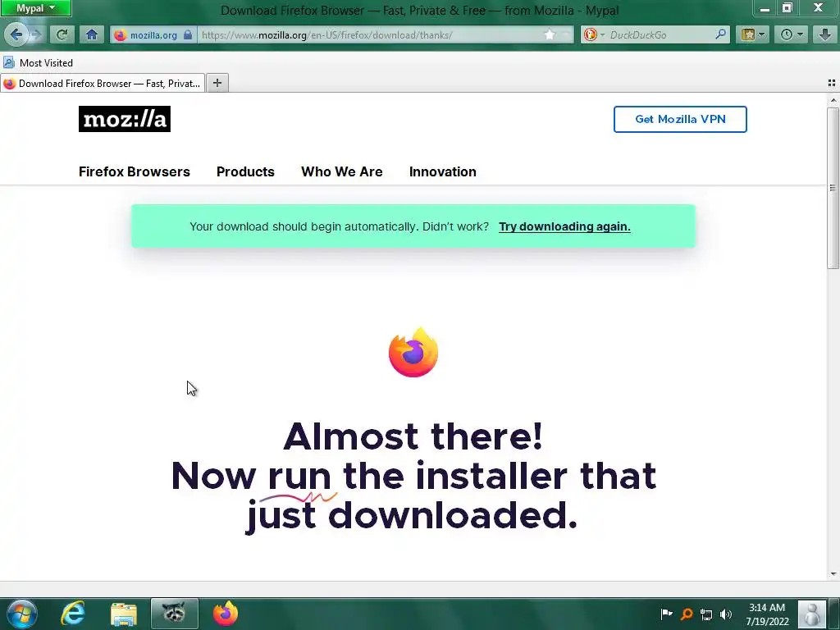The width and height of the screenshot is (840, 630).
Task: Open the history clock toolbar dropdown
Action: pos(791,34)
